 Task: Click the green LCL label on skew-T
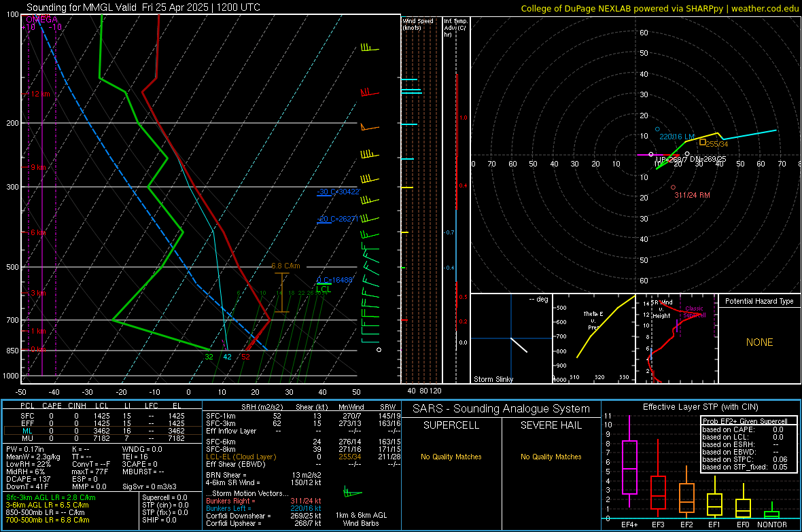tap(324, 289)
